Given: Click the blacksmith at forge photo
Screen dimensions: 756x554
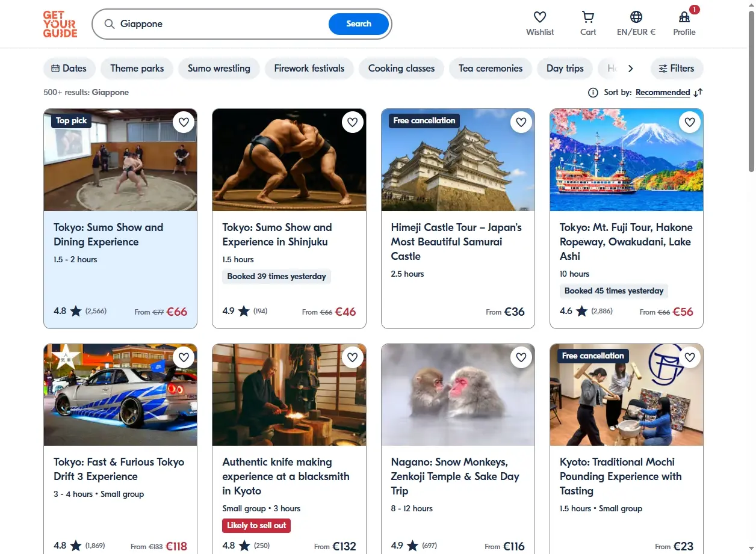Looking at the screenshot, I should click(x=289, y=395).
